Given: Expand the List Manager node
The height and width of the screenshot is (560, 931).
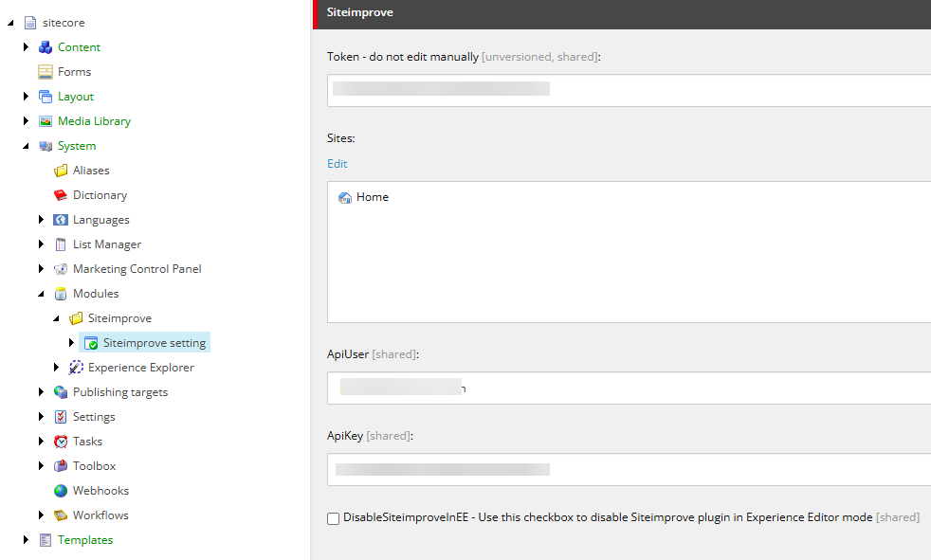Looking at the screenshot, I should (x=41, y=244).
